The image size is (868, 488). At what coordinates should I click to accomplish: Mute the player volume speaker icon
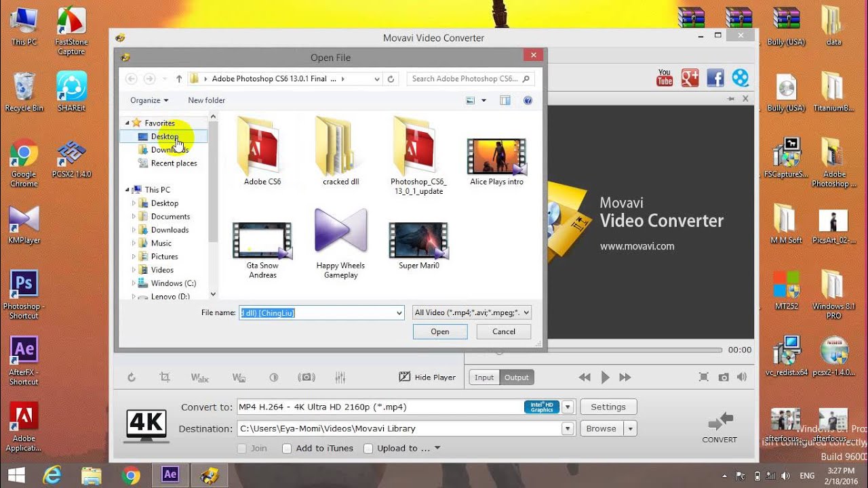[743, 378]
